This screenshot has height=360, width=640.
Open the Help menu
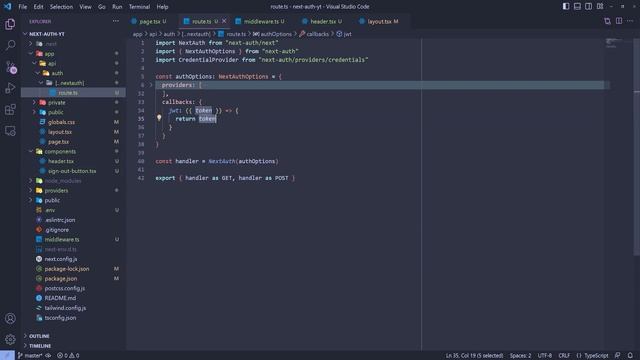pos(162,7)
